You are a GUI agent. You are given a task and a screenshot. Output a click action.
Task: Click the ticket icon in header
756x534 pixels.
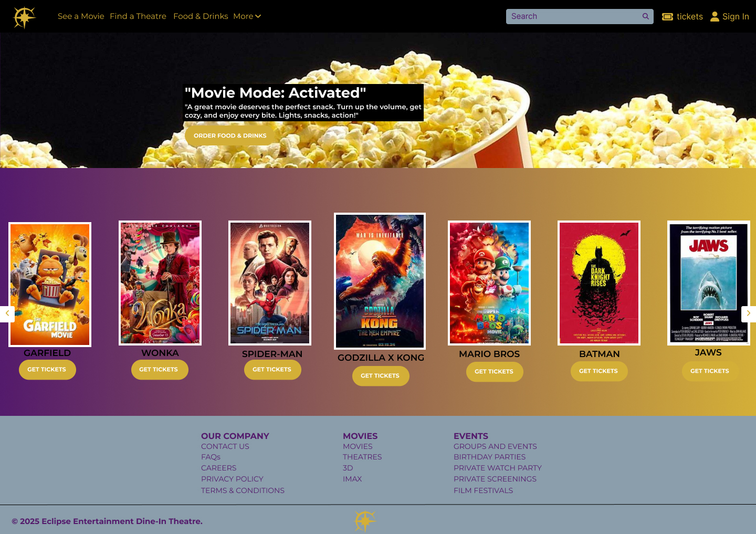coord(667,17)
